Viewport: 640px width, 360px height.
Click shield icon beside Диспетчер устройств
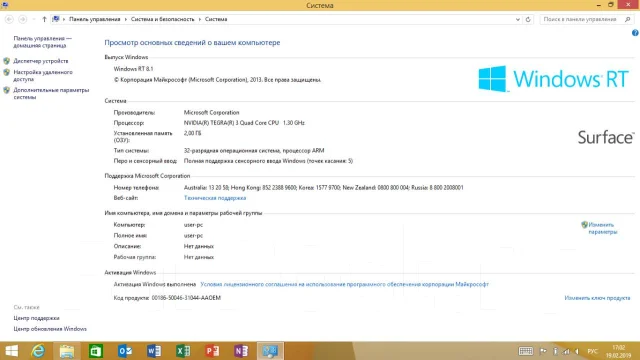pos(7,61)
